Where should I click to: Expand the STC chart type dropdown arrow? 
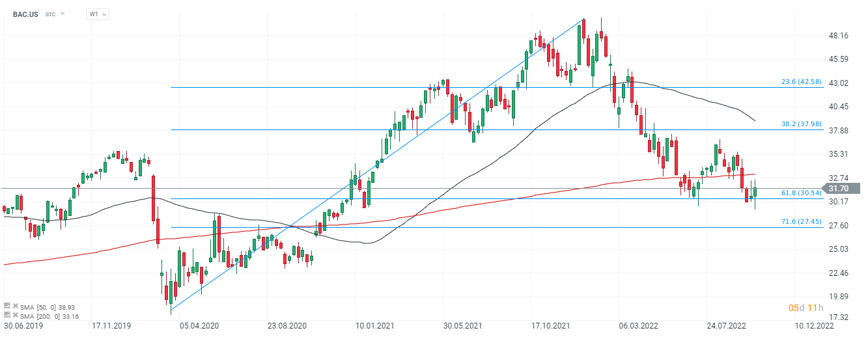[63, 14]
